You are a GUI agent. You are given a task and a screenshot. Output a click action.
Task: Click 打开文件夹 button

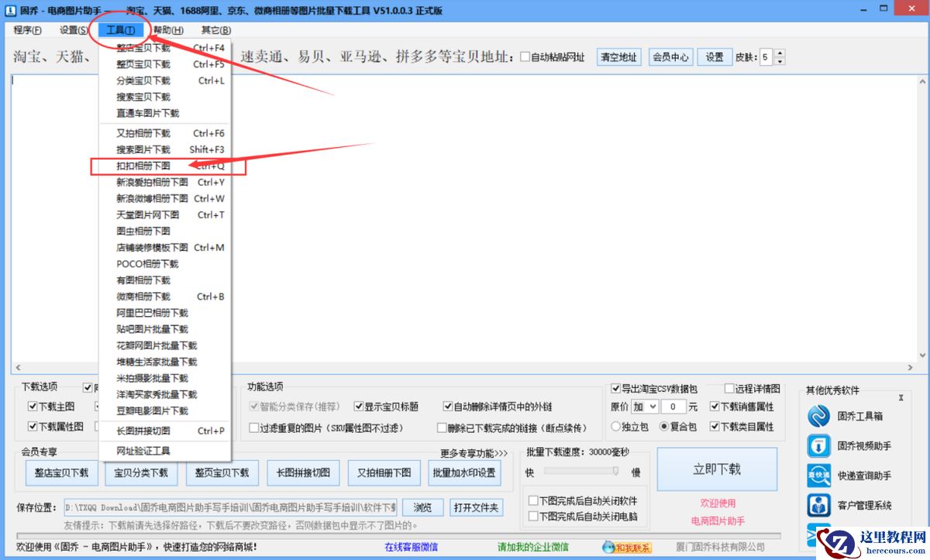tap(476, 508)
